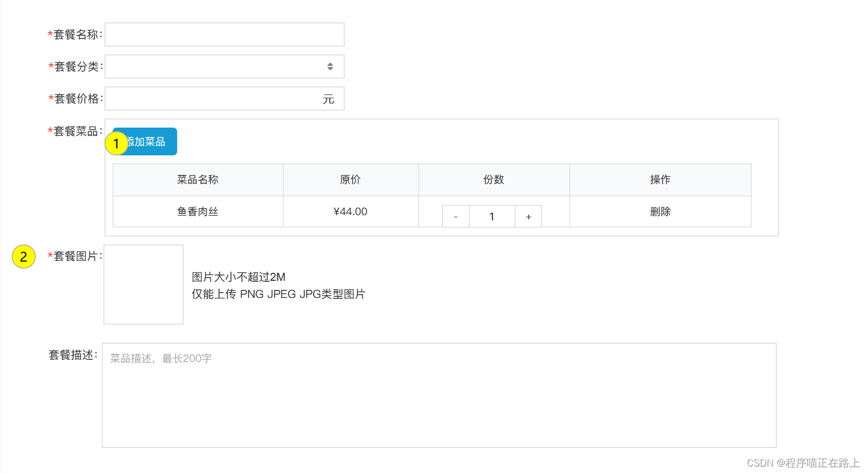
Task: Click the ¥44.00 price cell
Action: [351, 211]
